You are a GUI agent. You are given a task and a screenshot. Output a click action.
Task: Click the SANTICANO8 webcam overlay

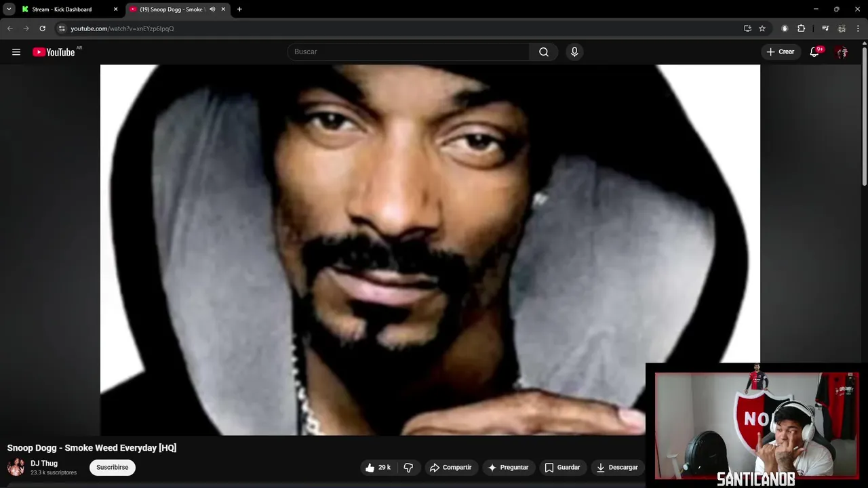pyautogui.click(x=757, y=426)
